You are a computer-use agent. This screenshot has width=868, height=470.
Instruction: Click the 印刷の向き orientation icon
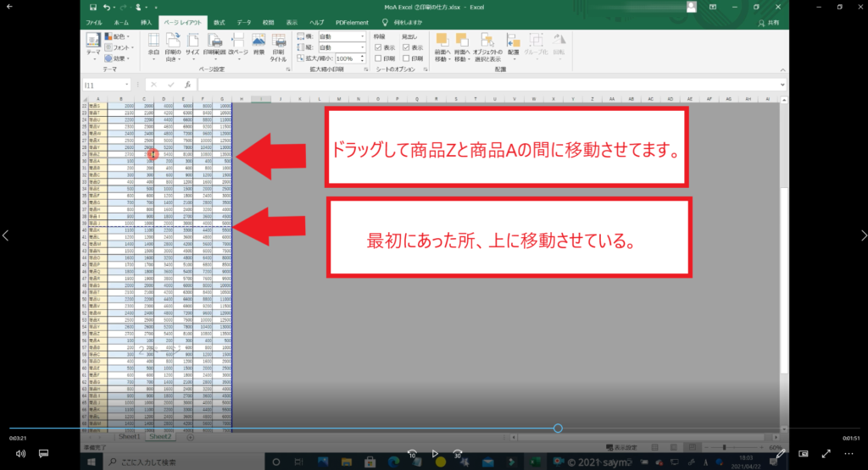173,46
